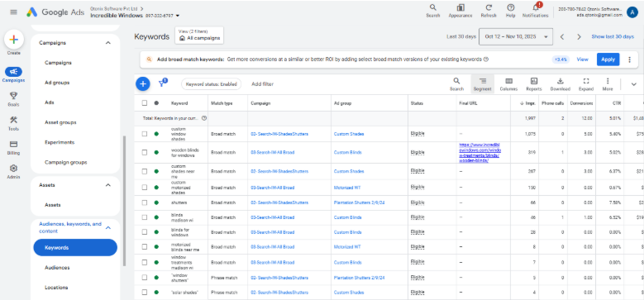644x300 pixels.
Task: Check the 'shutters' keyword row
Action: (144, 202)
